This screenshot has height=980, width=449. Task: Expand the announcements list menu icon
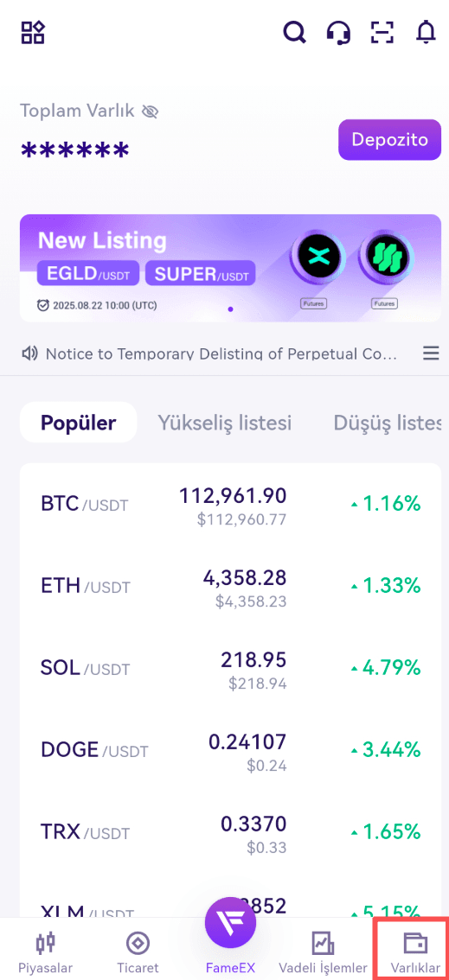point(431,353)
